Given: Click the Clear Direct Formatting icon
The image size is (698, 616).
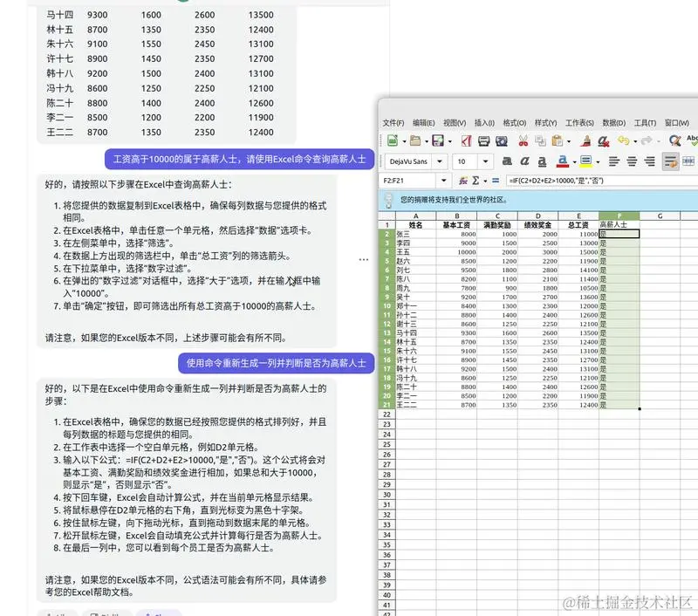Looking at the screenshot, I should [x=604, y=141].
